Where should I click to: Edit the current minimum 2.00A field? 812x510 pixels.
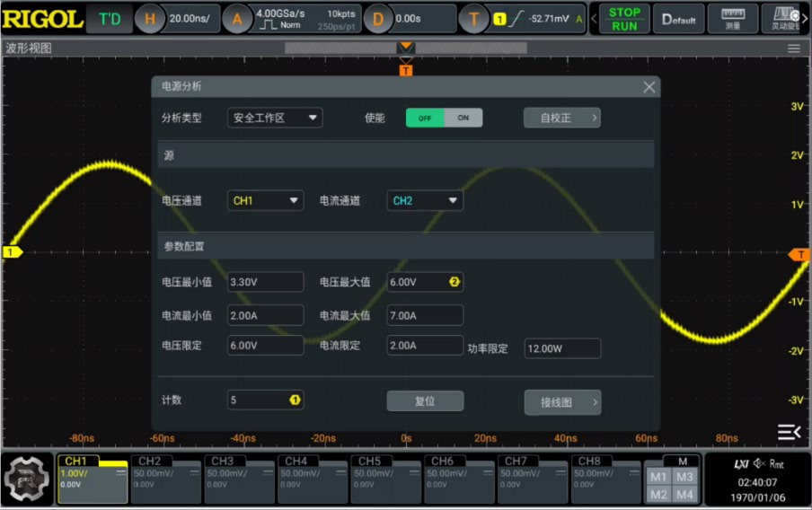coord(265,315)
